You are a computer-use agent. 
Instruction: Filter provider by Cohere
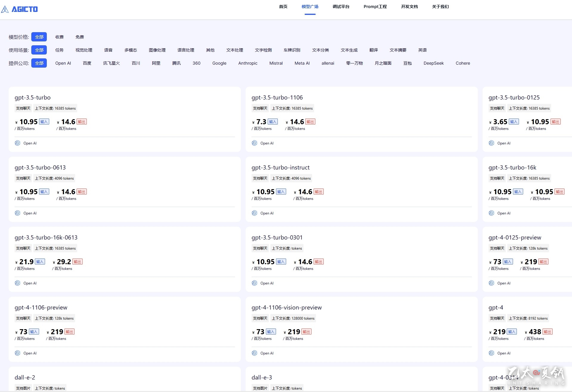(x=463, y=63)
